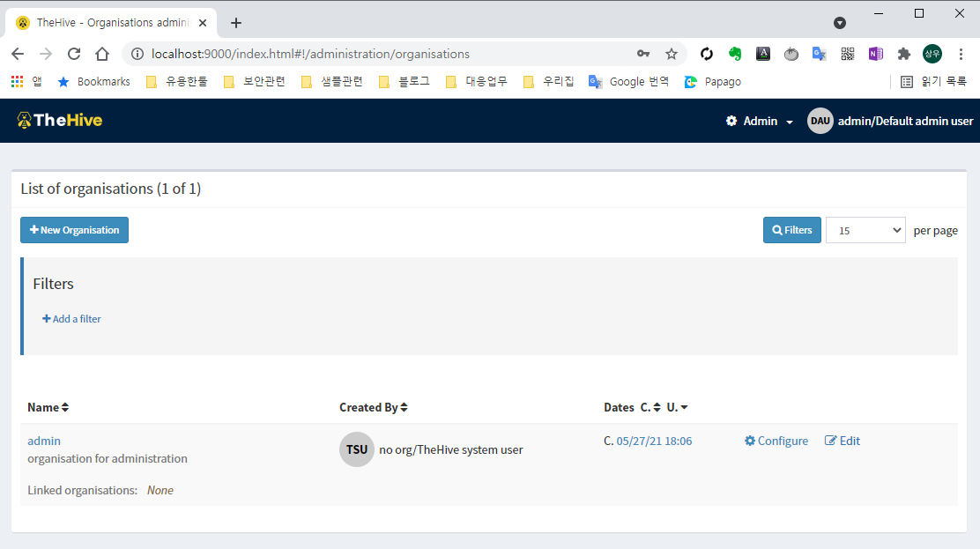This screenshot has height=549, width=980.
Task: Open the 대응업무 bookmark folder
Action: 477,82
